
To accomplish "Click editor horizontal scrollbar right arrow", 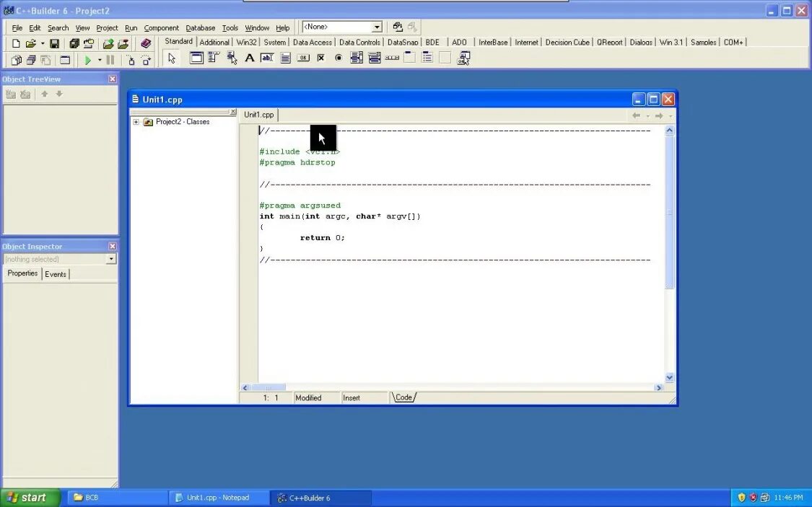I will (659, 387).
